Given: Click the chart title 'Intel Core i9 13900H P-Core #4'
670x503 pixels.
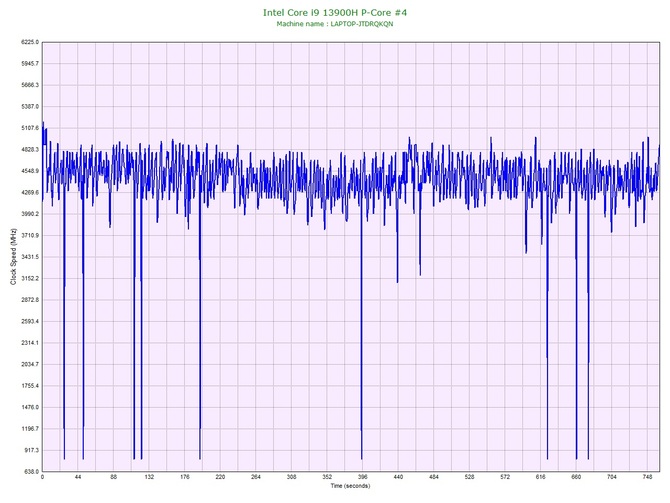Looking at the screenshot, I should coord(335,13).
